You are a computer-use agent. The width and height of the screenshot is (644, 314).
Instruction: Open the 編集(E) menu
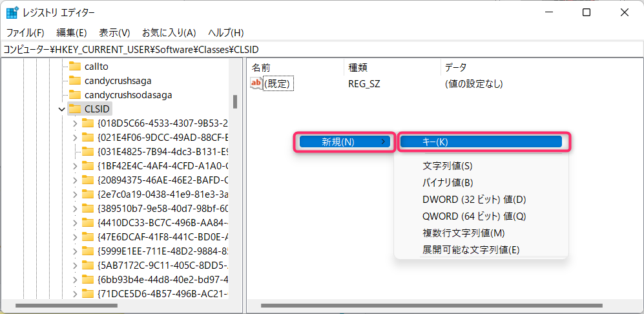(x=72, y=32)
